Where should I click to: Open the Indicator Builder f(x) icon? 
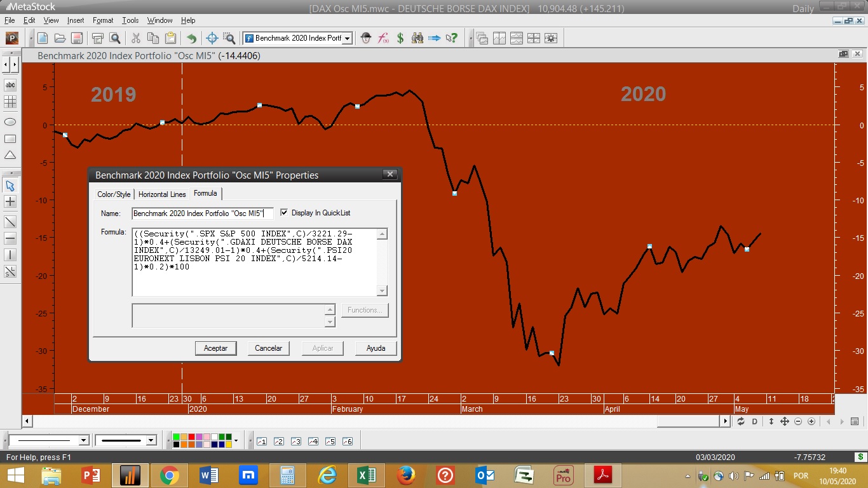pos(383,38)
